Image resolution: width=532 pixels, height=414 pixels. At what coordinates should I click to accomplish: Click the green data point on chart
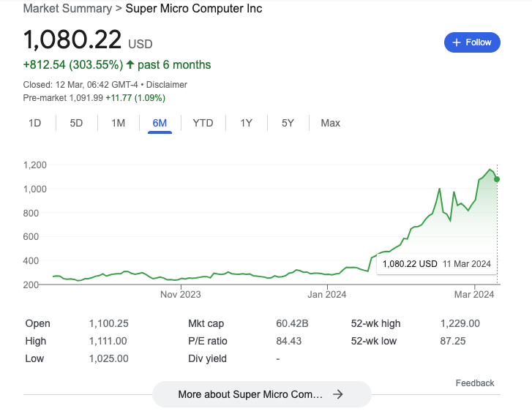coord(497,179)
